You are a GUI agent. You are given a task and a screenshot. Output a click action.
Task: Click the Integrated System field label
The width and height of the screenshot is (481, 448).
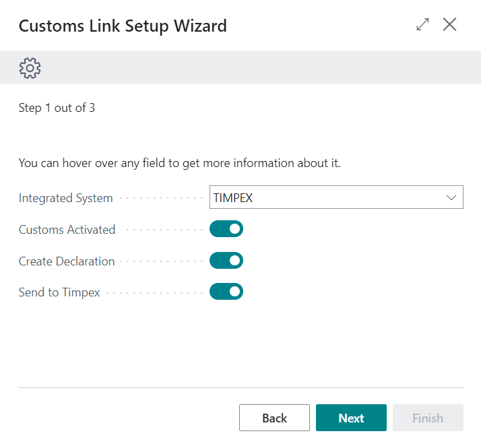(65, 198)
